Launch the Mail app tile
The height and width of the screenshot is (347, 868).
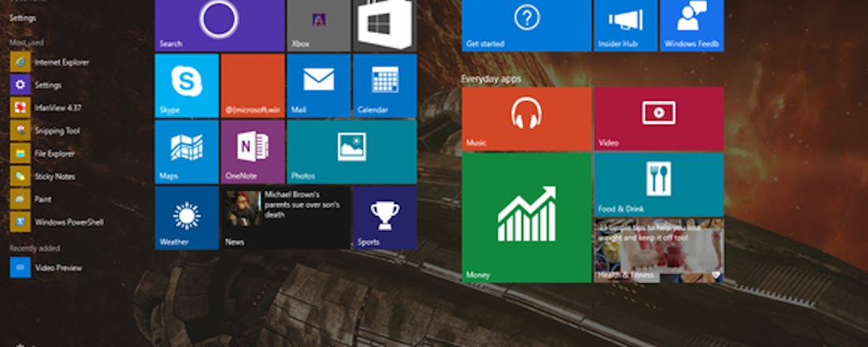tap(318, 85)
